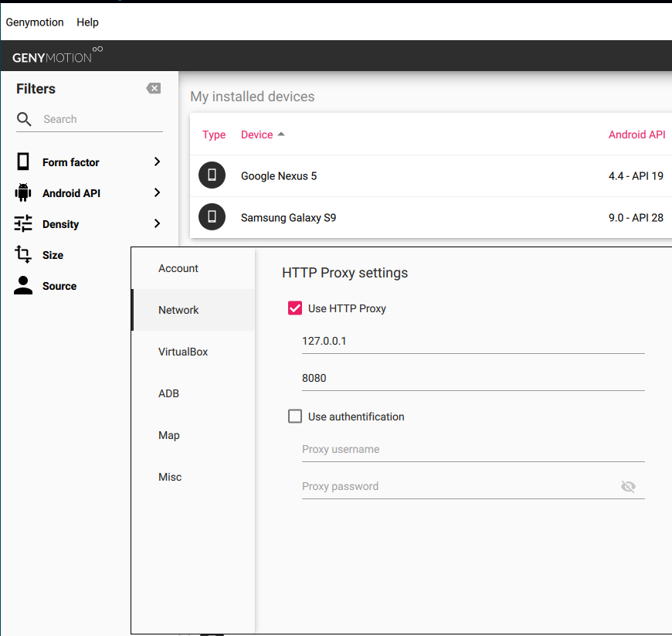Viewport: 672px width, 636px height.
Task: Click the Samsung Galaxy S9 phone icon
Action: tap(212, 216)
